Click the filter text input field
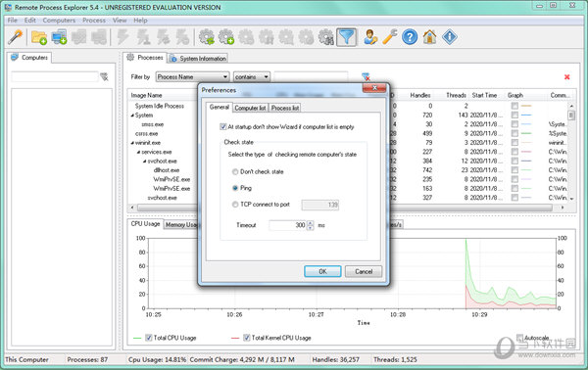The image size is (588, 370). 311,76
